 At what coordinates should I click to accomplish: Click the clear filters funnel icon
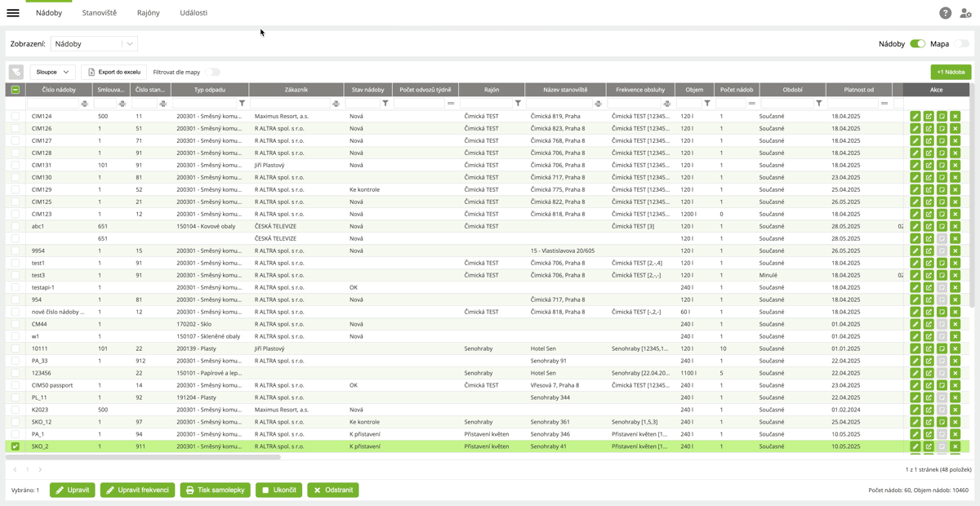[16, 72]
